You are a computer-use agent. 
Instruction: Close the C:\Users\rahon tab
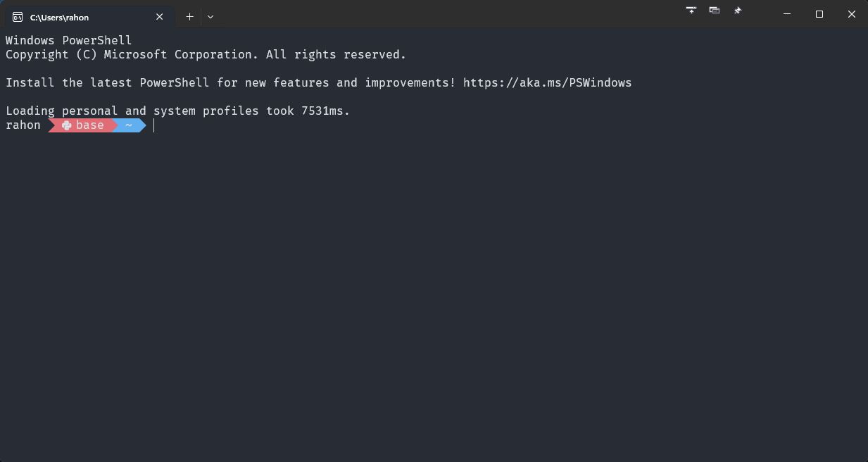(x=160, y=17)
